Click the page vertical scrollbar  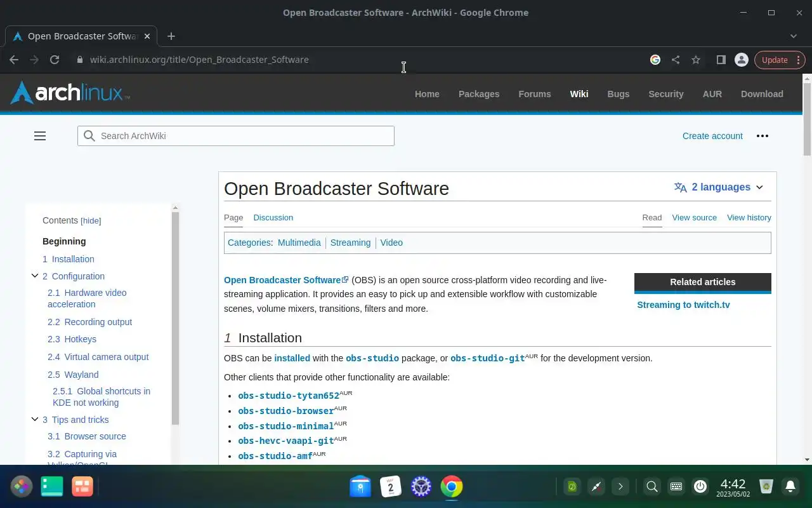807,119
